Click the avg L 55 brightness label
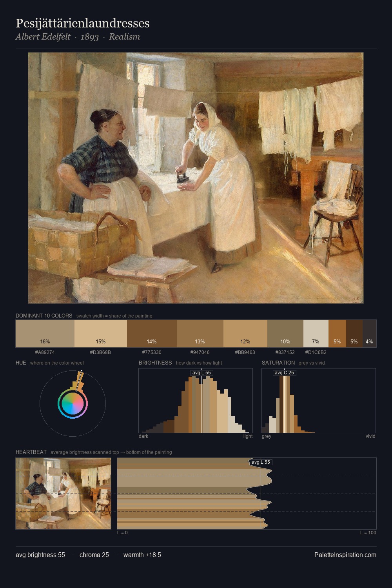The width and height of the screenshot is (392, 588). (x=201, y=373)
